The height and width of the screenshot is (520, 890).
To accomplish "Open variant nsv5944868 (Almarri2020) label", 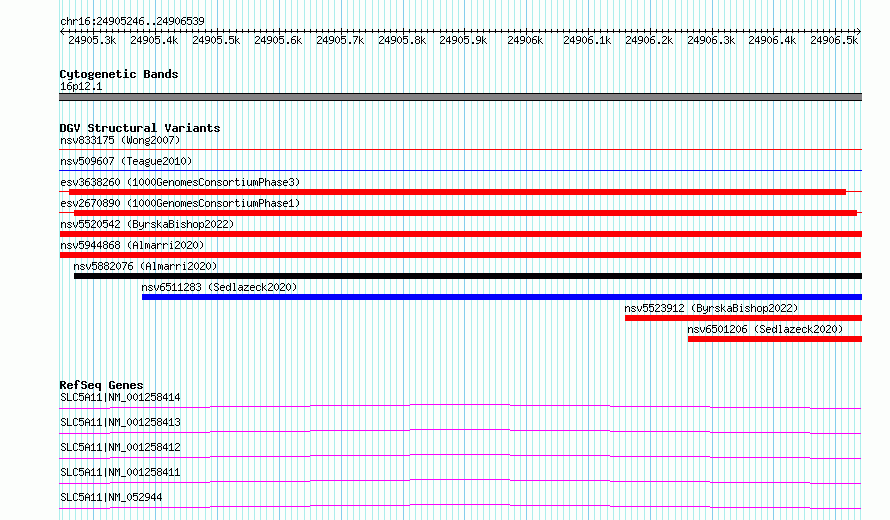I will tap(132, 245).
